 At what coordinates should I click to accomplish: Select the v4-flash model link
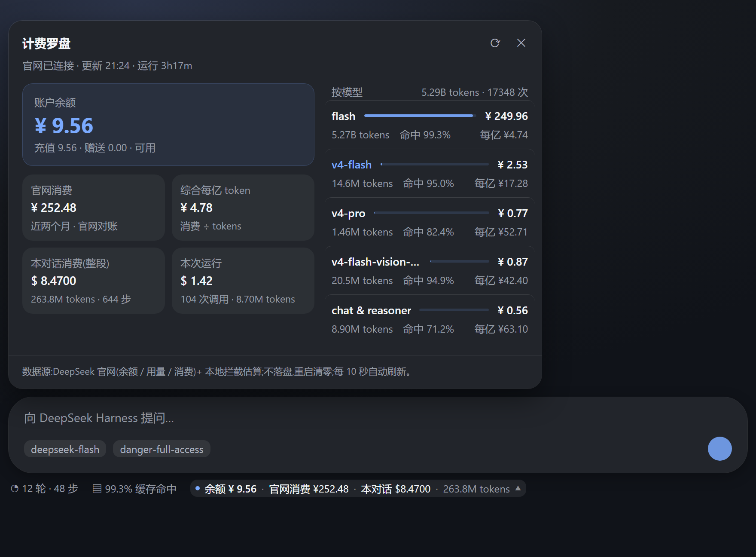(x=351, y=165)
